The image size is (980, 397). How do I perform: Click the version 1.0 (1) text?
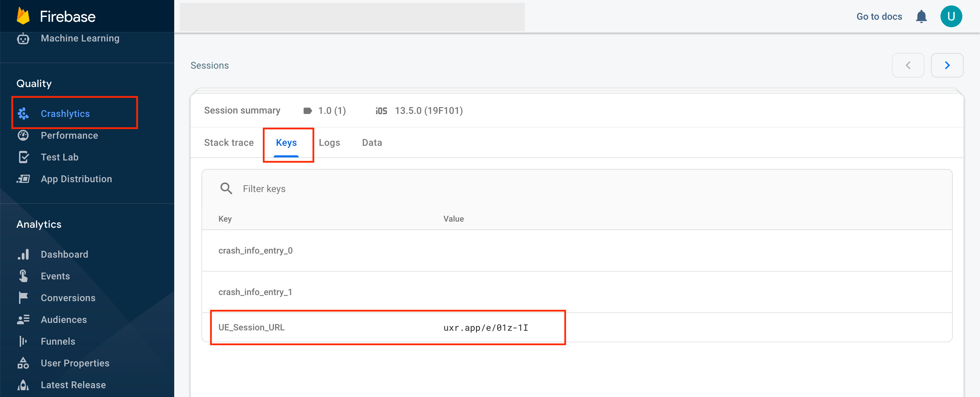pos(332,110)
